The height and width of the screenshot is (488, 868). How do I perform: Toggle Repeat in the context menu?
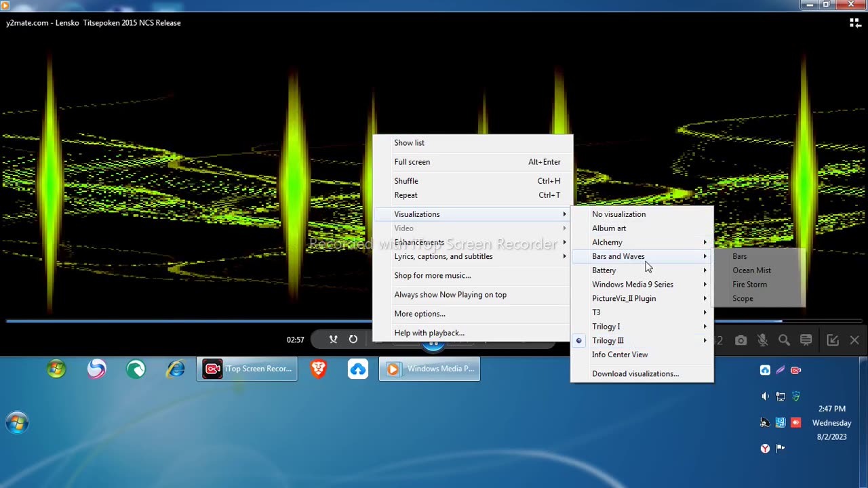click(473, 195)
